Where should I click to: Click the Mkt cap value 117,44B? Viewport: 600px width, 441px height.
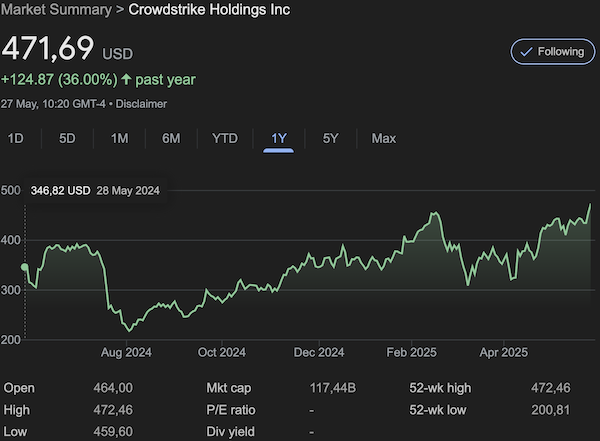click(333, 388)
